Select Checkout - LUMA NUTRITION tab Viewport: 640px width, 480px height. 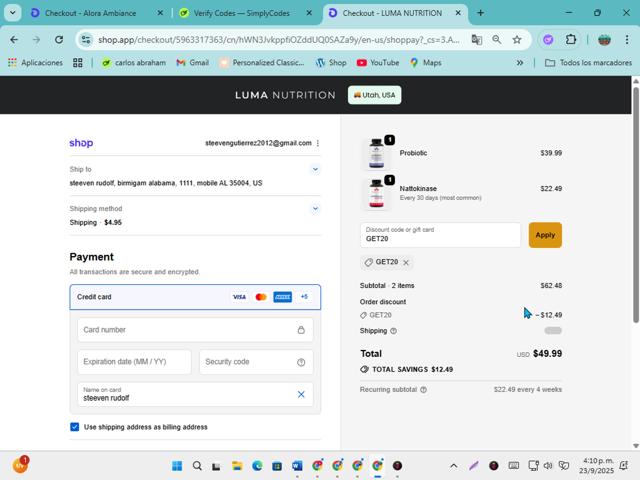pyautogui.click(x=392, y=13)
